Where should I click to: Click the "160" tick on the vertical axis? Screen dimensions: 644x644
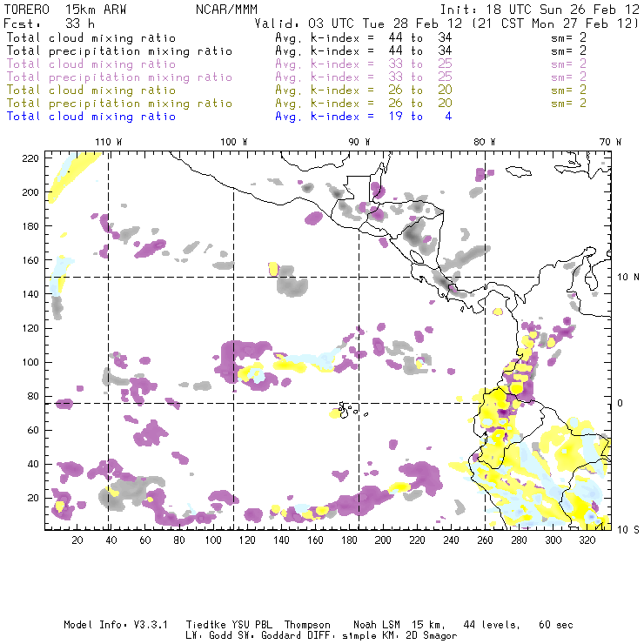coord(30,260)
